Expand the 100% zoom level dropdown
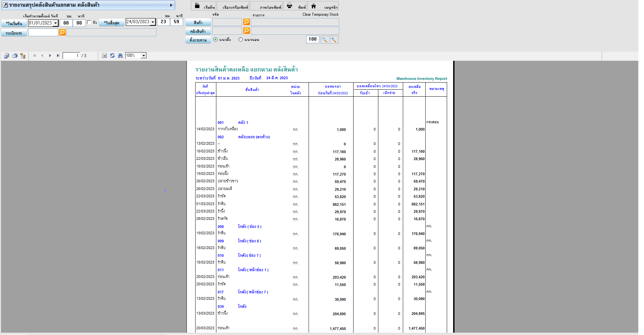The width and height of the screenshot is (644, 335). [144, 56]
